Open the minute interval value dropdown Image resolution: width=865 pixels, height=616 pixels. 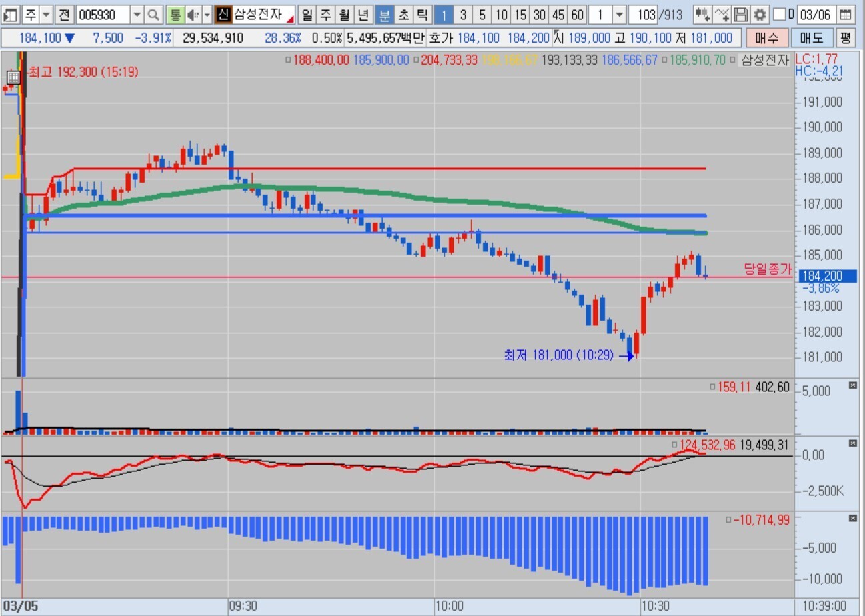619,15
